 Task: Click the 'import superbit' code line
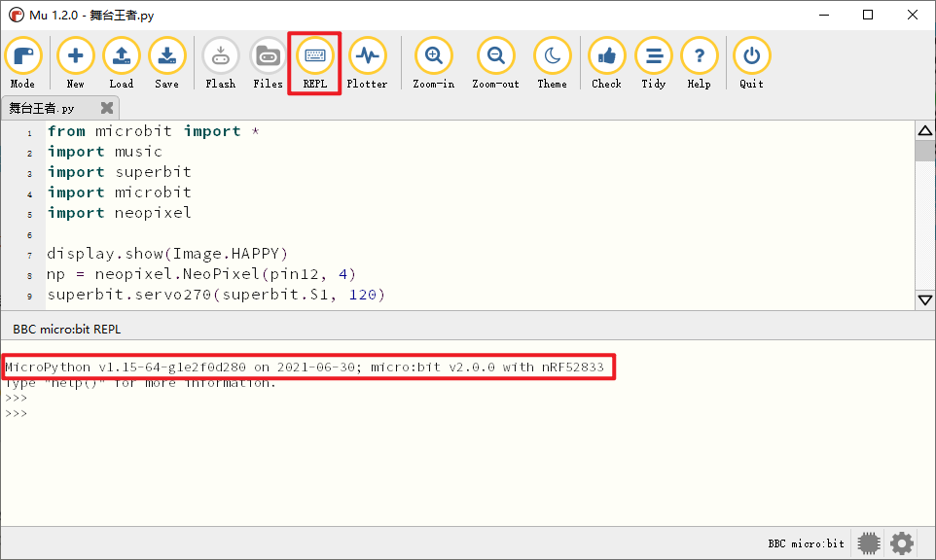coord(120,172)
